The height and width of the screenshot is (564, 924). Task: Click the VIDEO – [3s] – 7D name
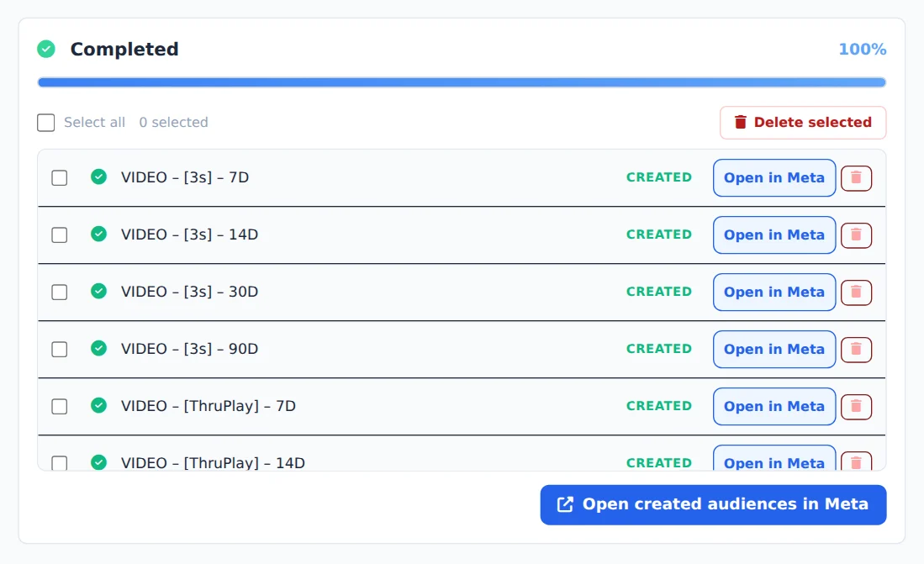click(x=185, y=177)
